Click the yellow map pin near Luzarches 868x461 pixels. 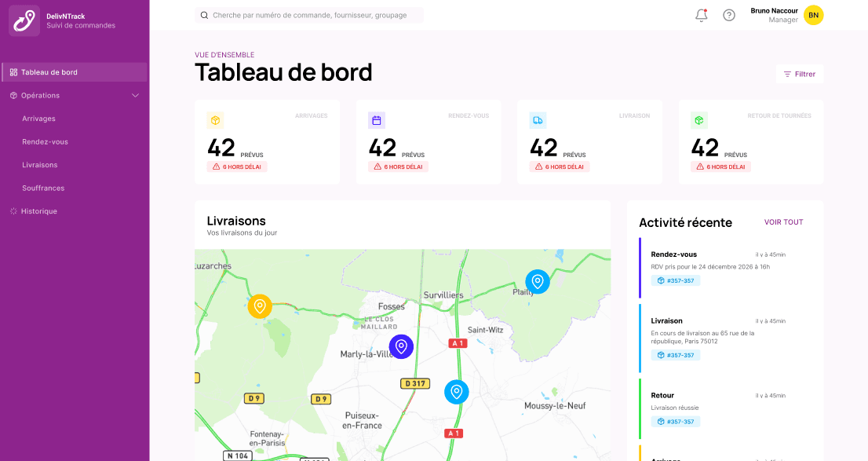[x=260, y=306]
